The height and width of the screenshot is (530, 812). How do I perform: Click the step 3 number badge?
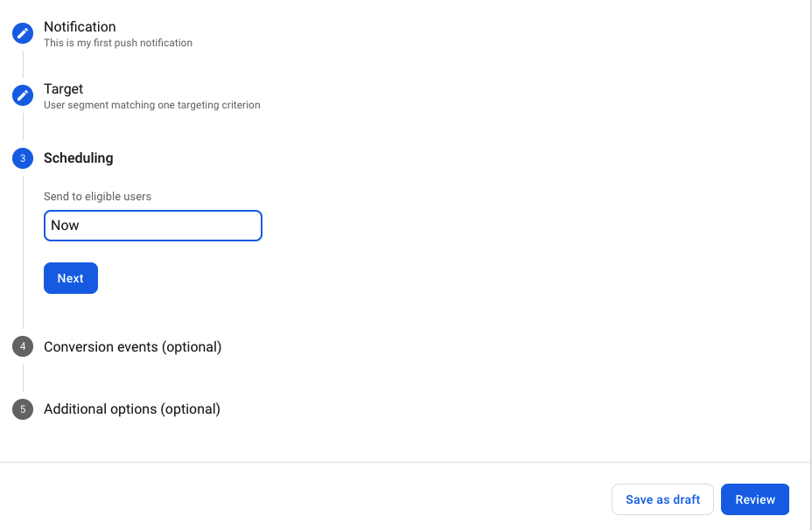coord(23,158)
